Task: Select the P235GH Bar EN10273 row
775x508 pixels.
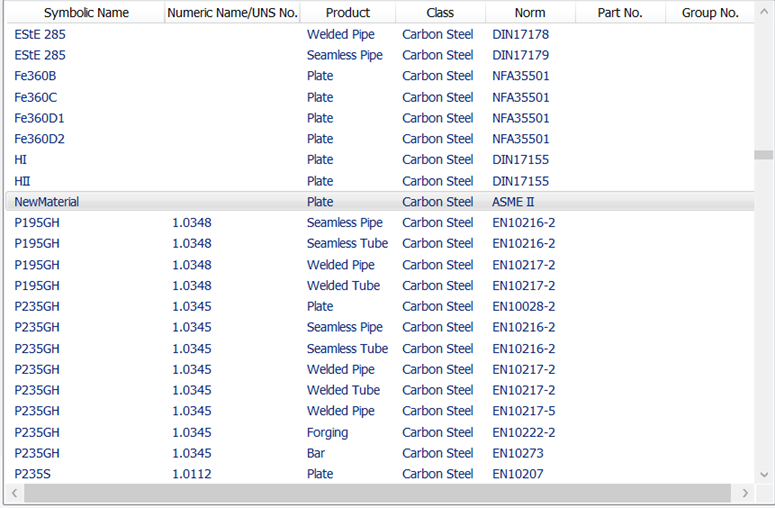Action: pos(380,453)
